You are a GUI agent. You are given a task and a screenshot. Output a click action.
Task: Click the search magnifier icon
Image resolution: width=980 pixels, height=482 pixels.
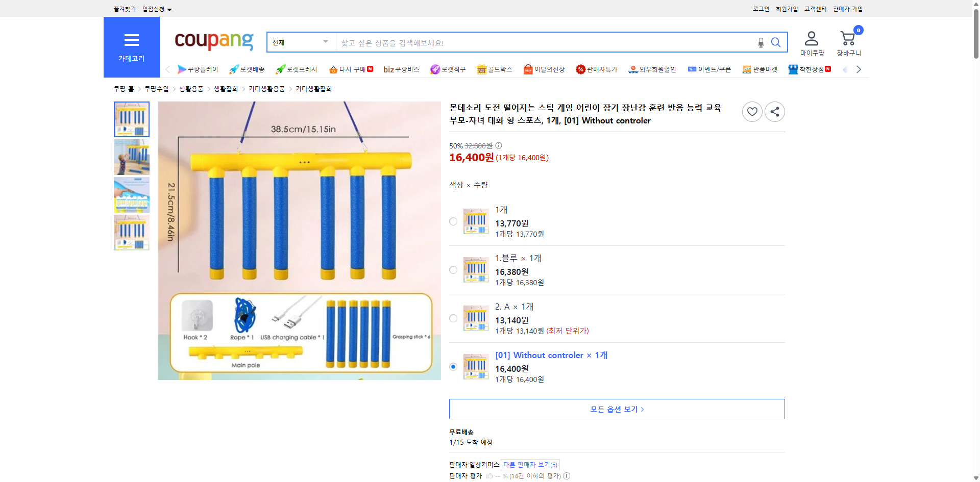(x=775, y=42)
